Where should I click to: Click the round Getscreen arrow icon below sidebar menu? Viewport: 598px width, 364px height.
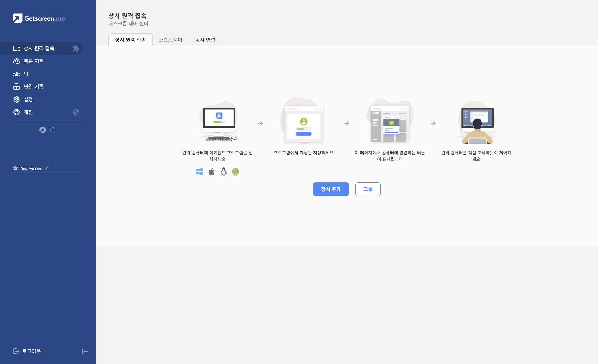click(43, 130)
